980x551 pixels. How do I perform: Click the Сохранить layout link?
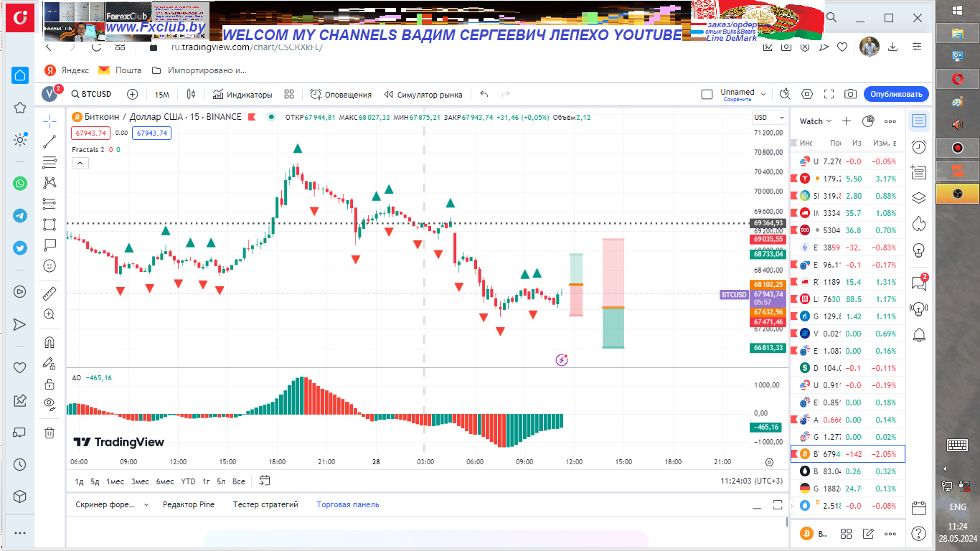[x=738, y=100]
